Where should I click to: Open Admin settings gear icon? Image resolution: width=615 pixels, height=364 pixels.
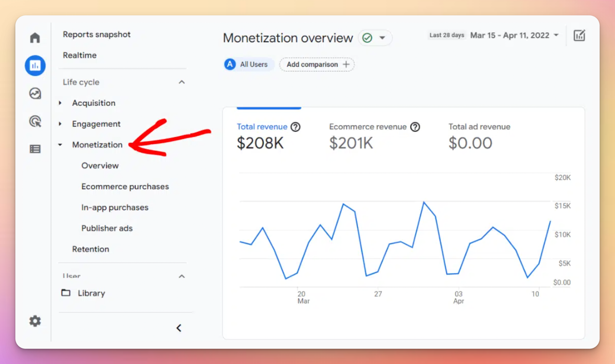[35, 321]
